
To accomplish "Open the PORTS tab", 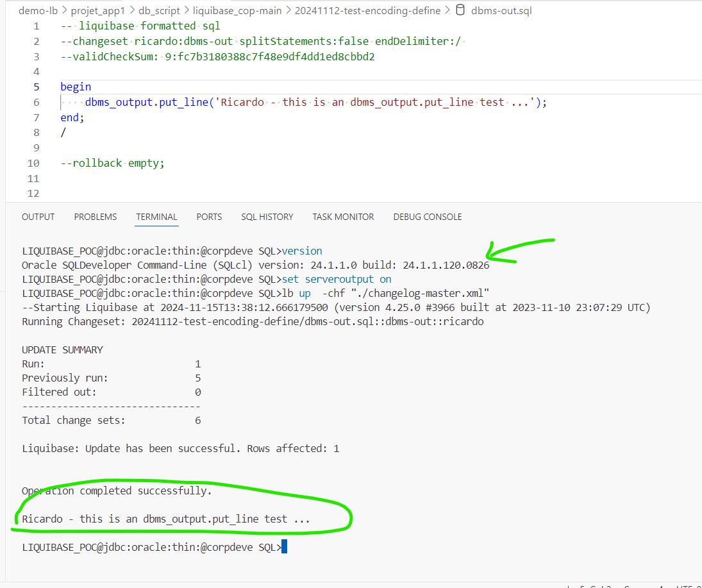I will [x=209, y=217].
